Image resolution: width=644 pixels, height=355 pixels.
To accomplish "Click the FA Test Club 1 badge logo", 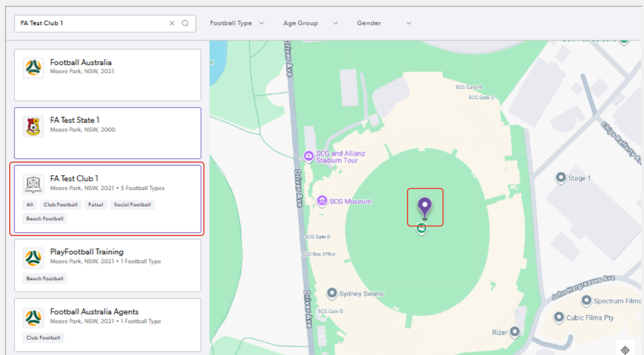I will click(33, 184).
